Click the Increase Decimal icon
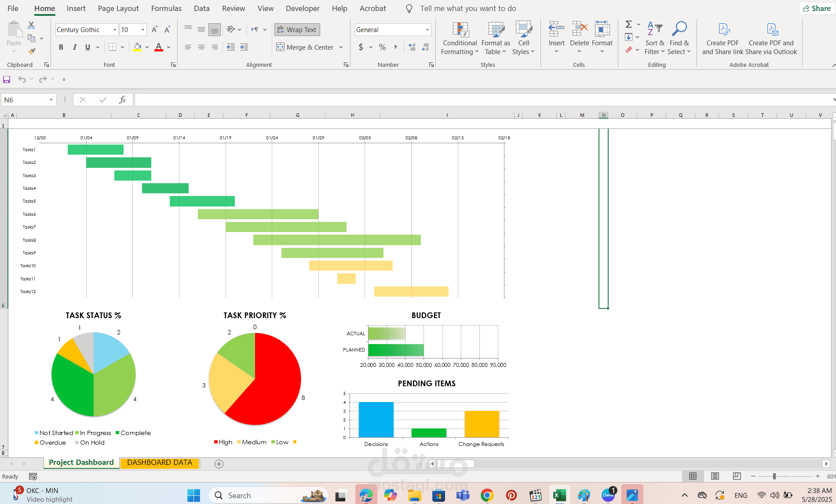 tap(412, 47)
